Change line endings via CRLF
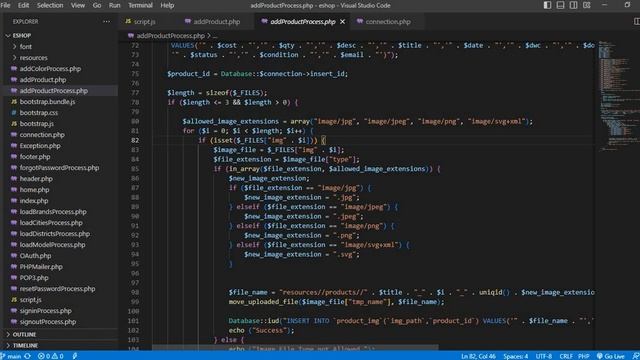 [566, 356]
